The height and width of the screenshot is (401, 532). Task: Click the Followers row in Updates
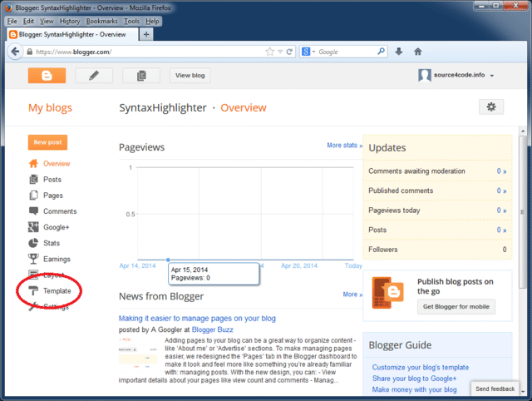(437, 250)
